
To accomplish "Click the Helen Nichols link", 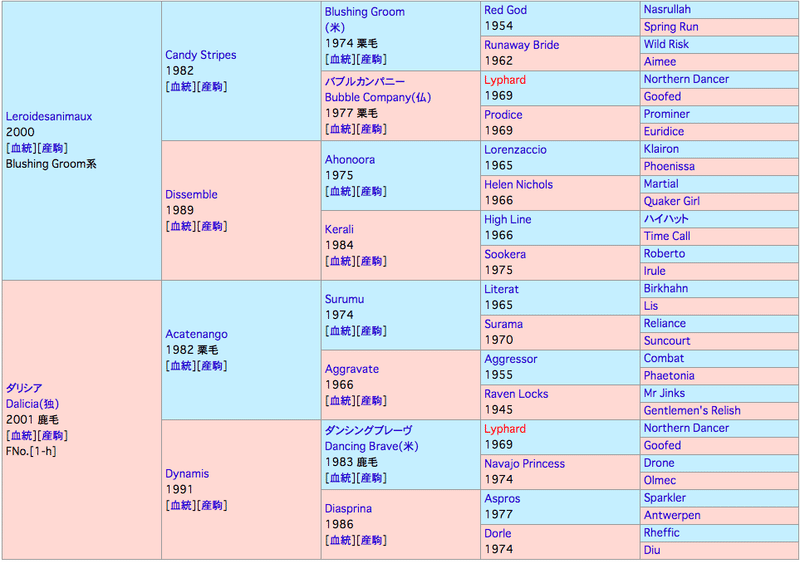I will point(518,184).
